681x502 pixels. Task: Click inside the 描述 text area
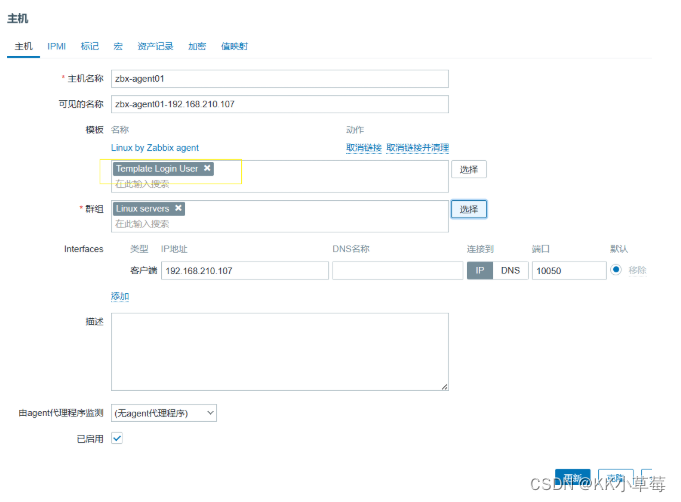pos(280,352)
